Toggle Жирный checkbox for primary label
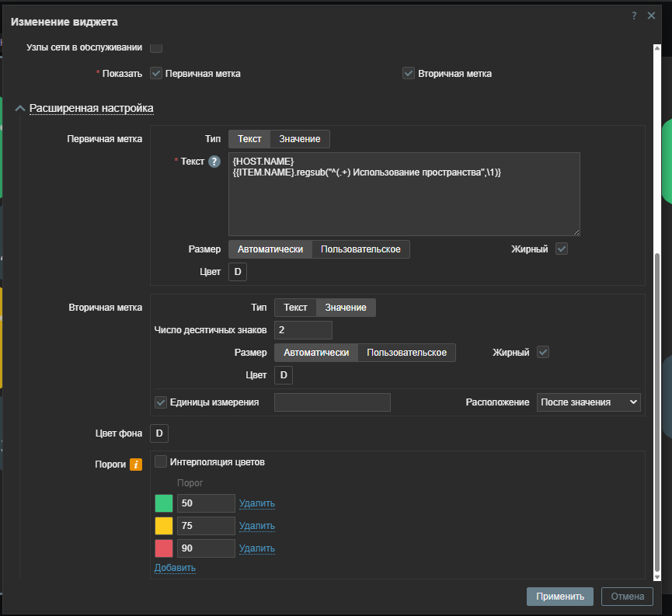 562,249
